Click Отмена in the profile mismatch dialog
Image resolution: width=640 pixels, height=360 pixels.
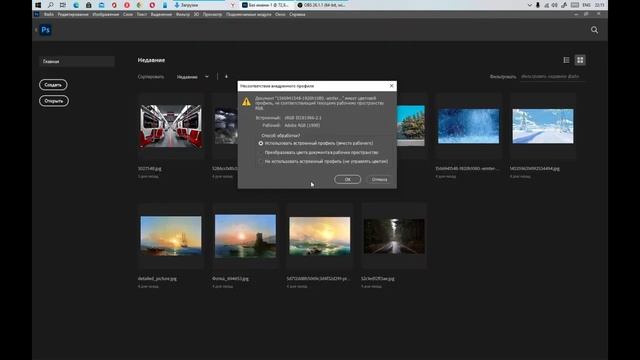[x=379, y=179]
